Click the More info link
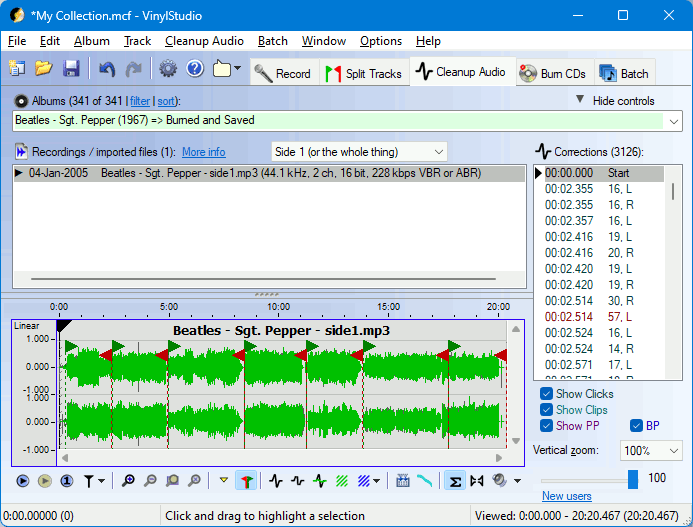Screen dimensions: 693x527 [203, 152]
